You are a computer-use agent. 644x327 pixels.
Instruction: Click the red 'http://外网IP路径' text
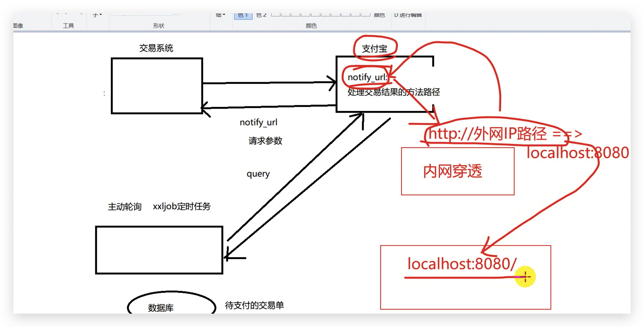[488, 133]
